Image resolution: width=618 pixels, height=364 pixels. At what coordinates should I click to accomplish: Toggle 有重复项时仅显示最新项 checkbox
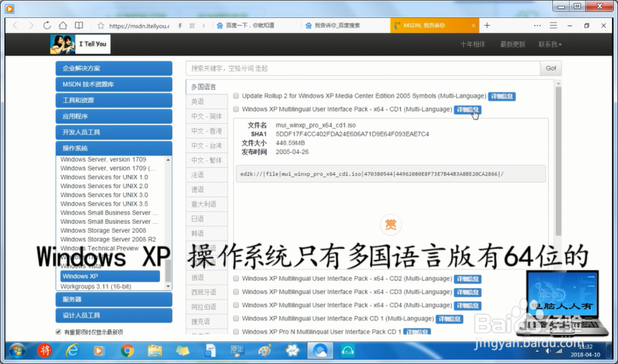(x=58, y=332)
